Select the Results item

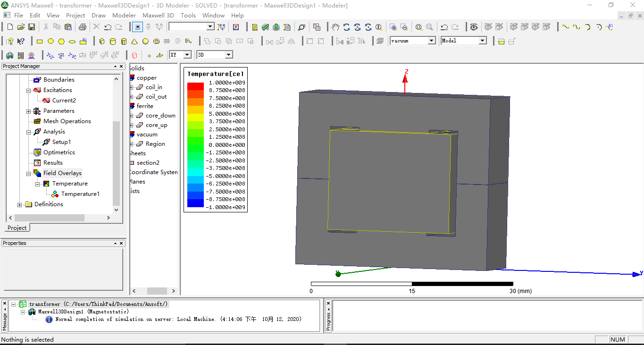point(53,163)
